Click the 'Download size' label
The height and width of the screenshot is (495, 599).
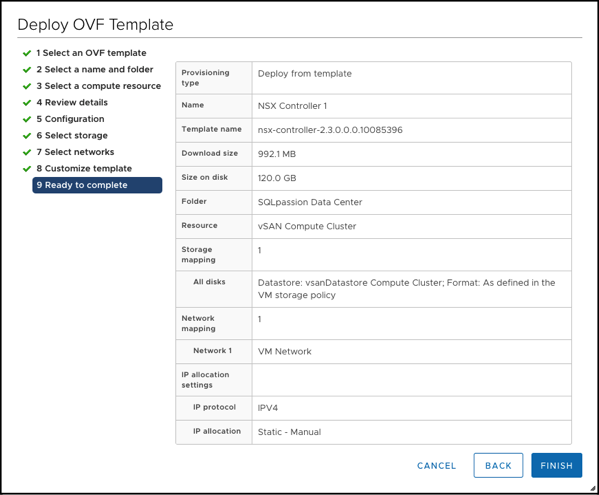point(209,153)
